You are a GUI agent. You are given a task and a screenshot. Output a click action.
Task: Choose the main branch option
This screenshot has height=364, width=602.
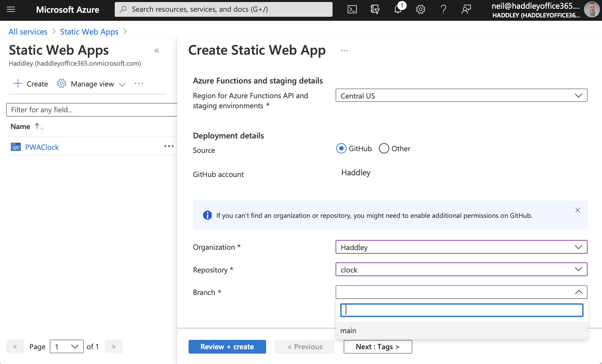pos(348,330)
